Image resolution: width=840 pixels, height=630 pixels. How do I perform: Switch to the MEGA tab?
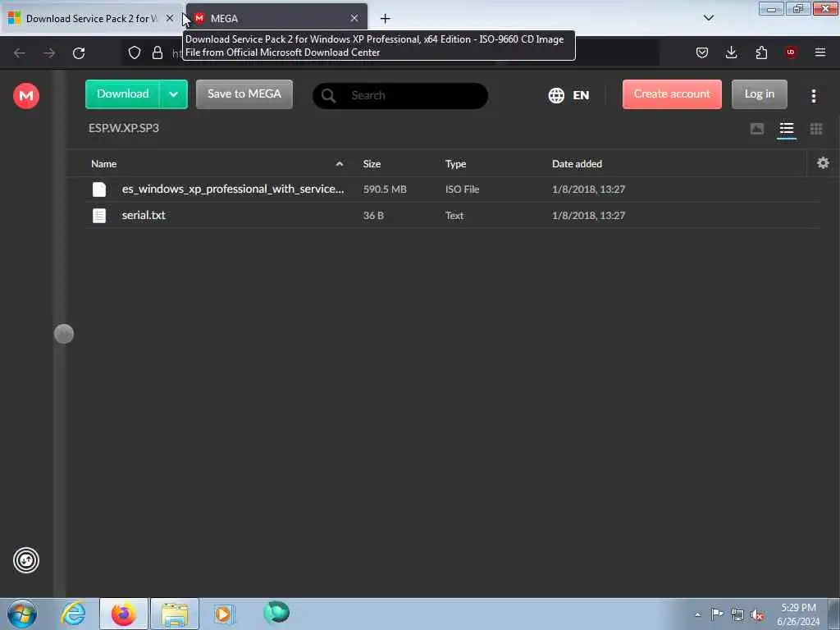(276, 19)
